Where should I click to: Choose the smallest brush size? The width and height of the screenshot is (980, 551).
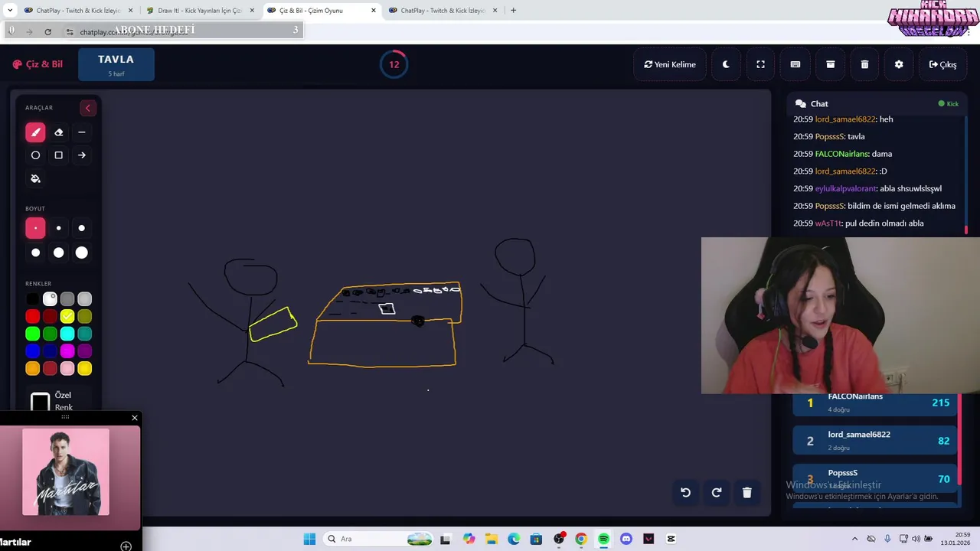point(35,228)
